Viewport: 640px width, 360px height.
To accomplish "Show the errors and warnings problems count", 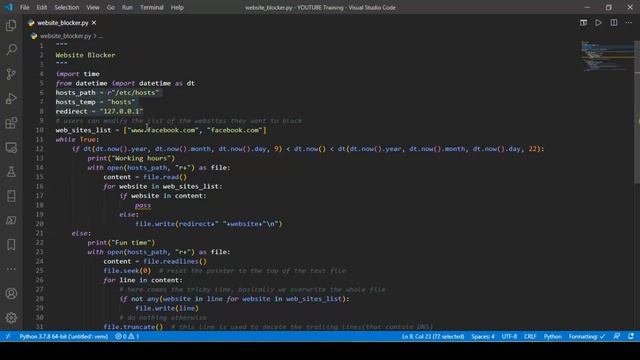I will (x=127, y=336).
